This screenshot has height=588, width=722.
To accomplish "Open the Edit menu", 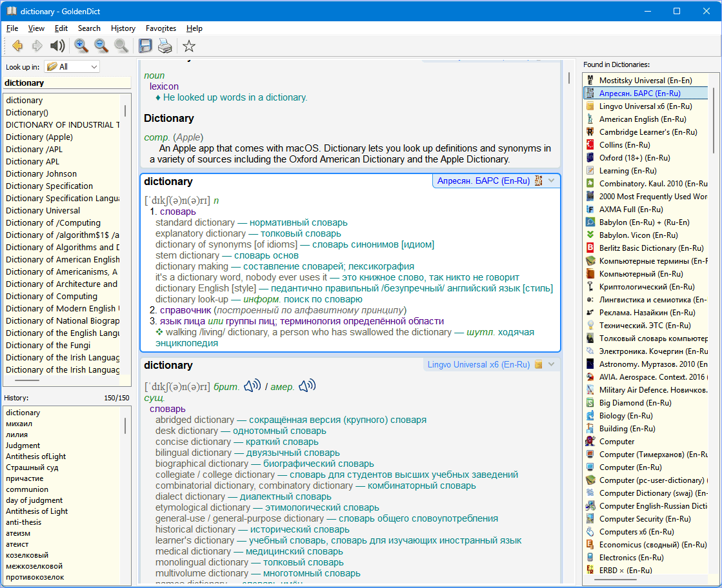I will pyautogui.click(x=61, y=28).
